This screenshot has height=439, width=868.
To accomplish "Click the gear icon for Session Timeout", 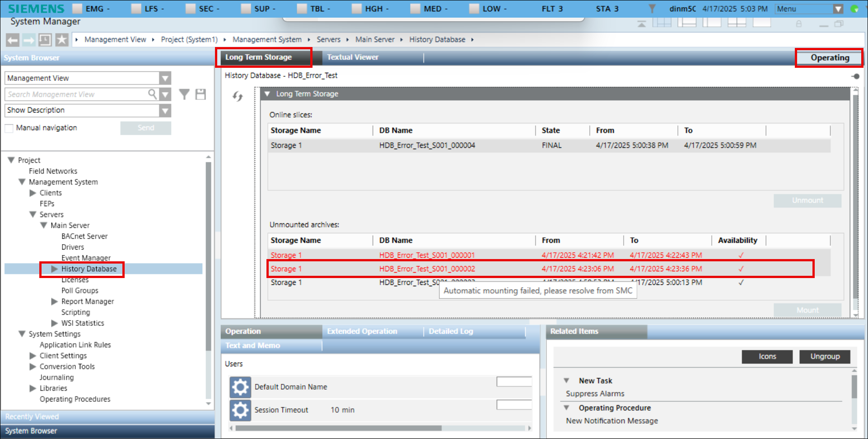I will [x=240, y=410].
